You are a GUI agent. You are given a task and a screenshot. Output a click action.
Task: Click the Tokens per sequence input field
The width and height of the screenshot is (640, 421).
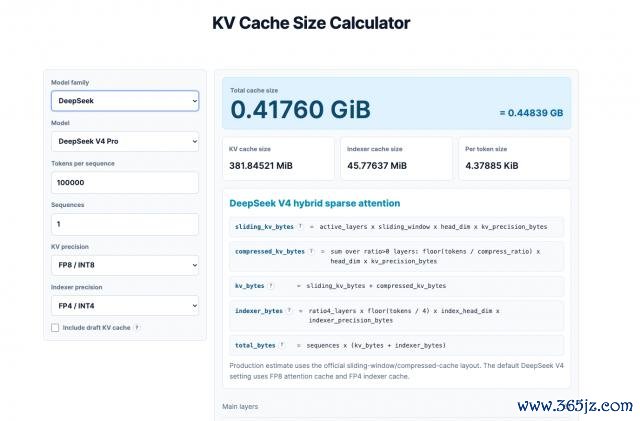click(125, 183)
